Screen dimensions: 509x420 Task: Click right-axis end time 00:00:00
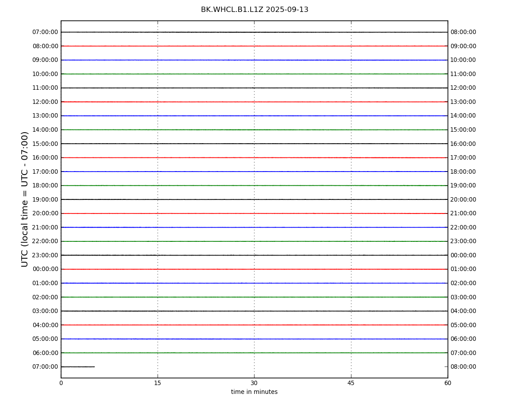tap(463, 255)
